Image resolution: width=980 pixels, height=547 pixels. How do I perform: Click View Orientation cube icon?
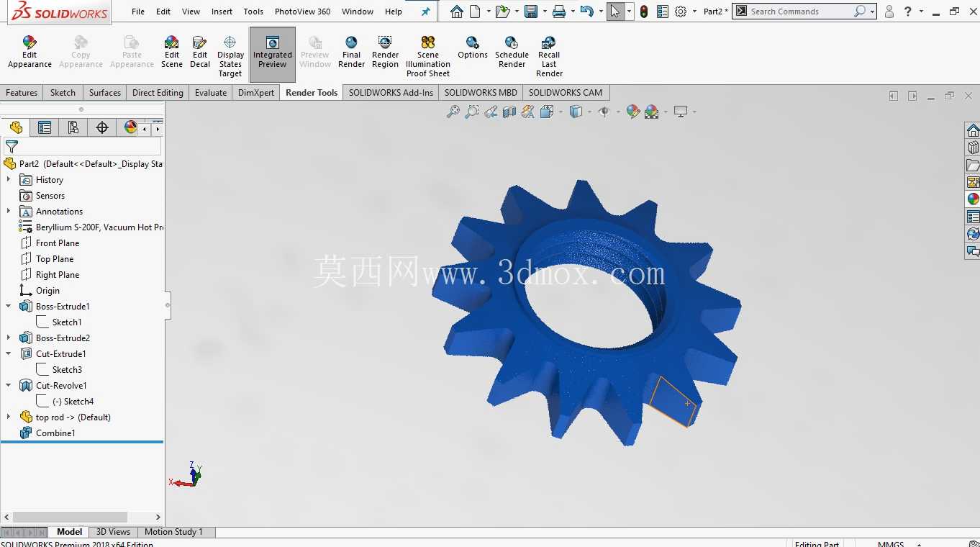pyautogui.click(x=546, y=112)
